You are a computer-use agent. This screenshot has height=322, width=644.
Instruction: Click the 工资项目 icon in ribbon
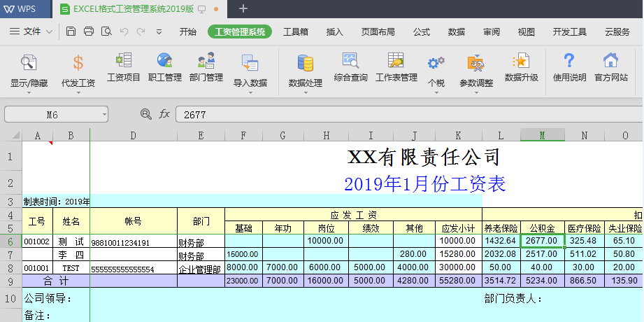(x=124, y=67)
